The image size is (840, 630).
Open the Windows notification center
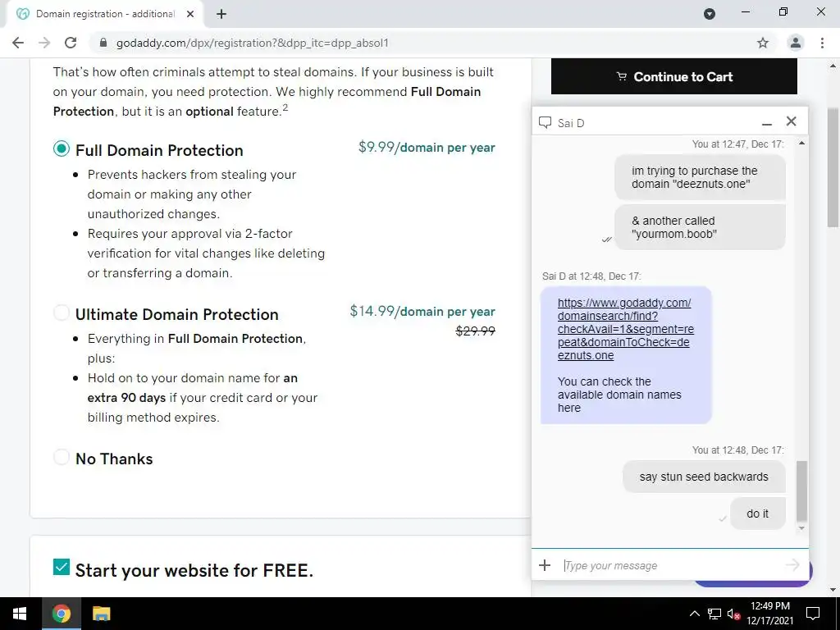813,614
